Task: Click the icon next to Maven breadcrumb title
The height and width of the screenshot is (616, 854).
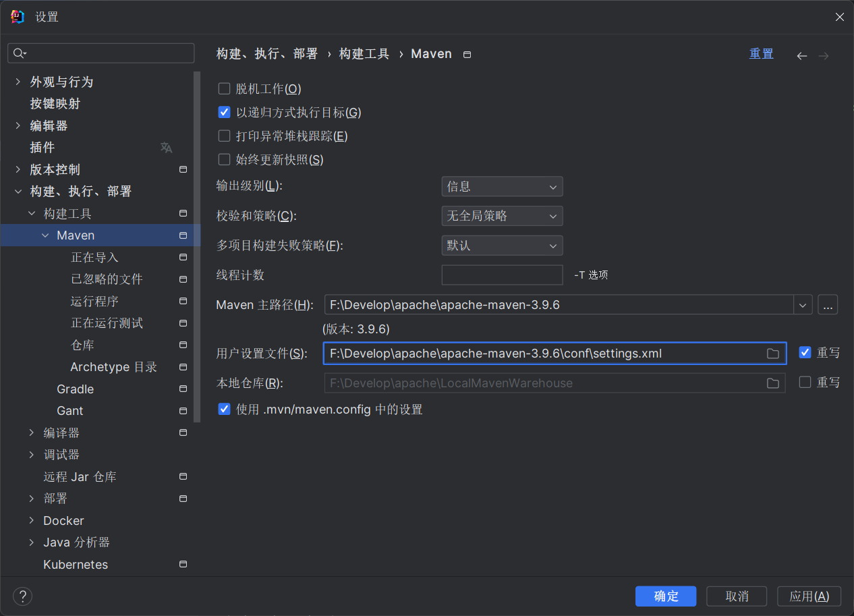Action: coord(467,55)
